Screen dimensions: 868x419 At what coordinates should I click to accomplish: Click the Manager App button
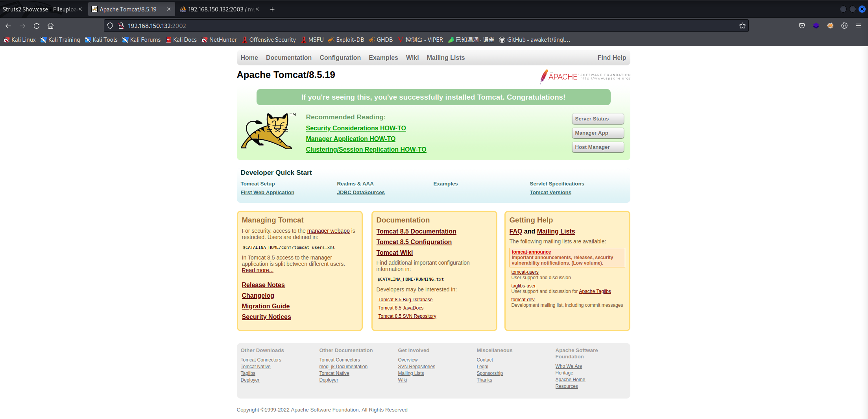598,133
